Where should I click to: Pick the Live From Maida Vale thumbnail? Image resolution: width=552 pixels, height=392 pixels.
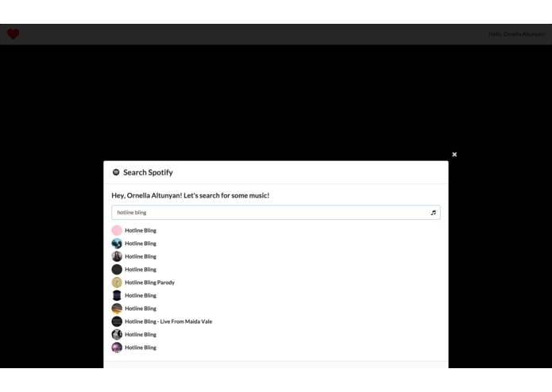117,321
